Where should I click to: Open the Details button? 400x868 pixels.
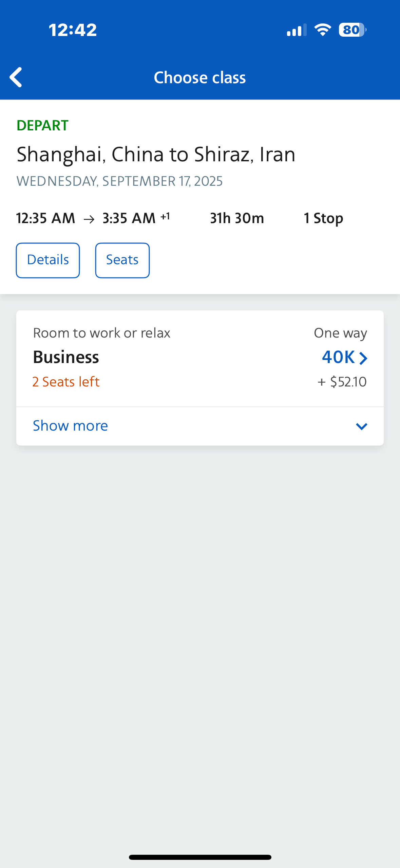tap(48, 260)
